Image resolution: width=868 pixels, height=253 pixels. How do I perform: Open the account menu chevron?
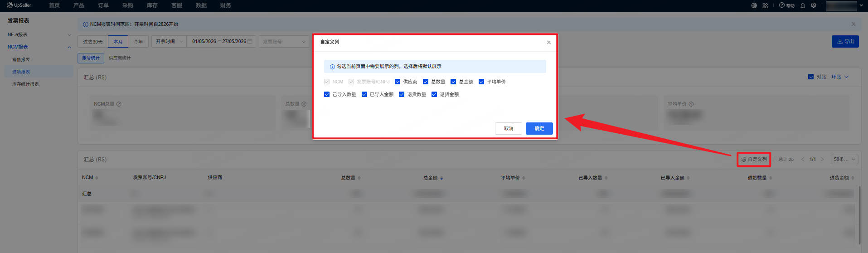[861, 5]
